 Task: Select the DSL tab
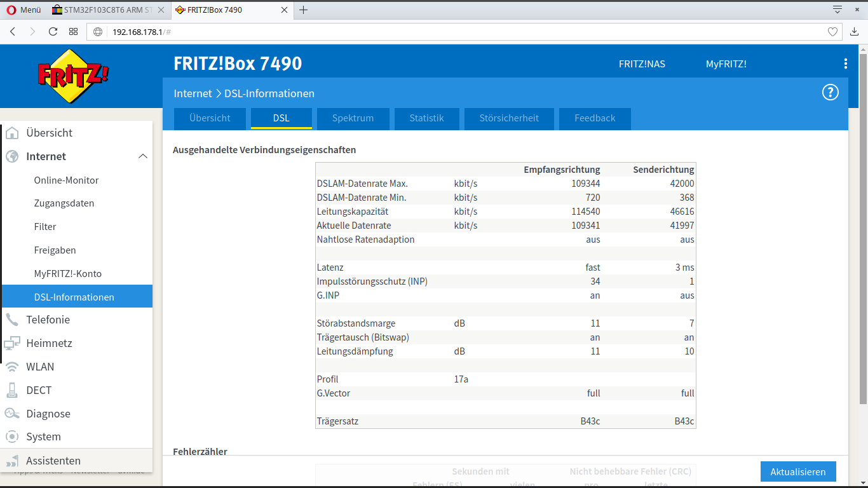281,118
